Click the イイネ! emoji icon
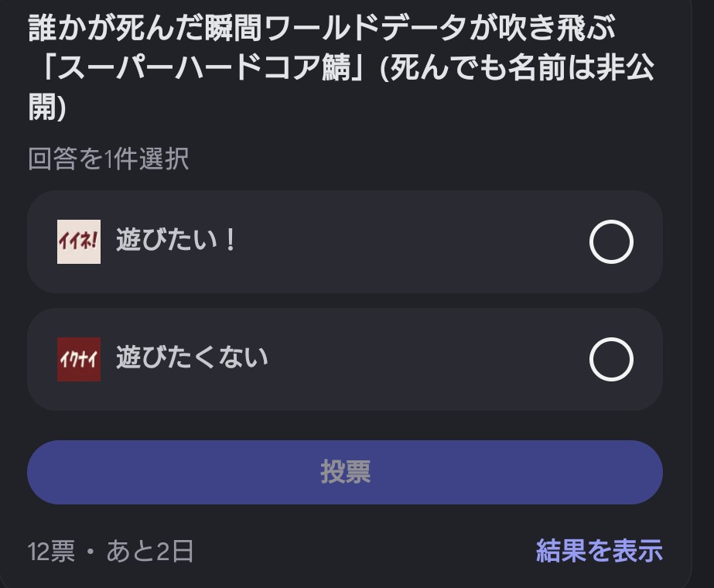 (x=79, y=241)
